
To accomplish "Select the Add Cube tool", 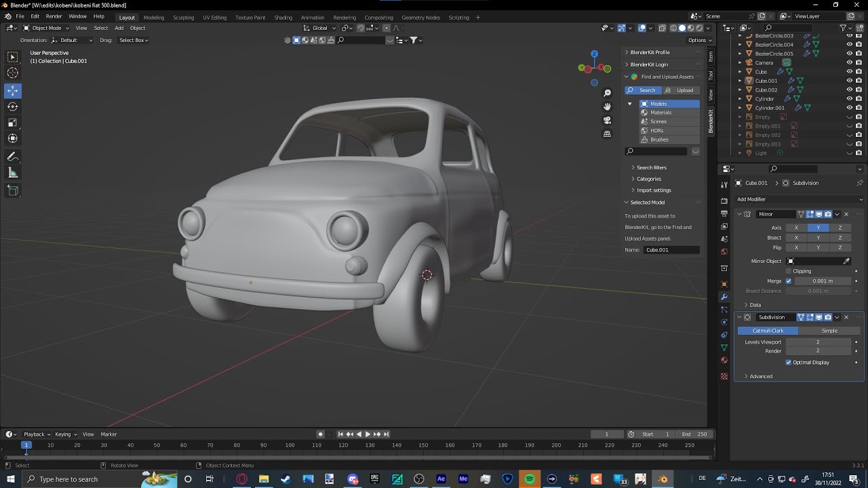I will click(x=13, y=191).
